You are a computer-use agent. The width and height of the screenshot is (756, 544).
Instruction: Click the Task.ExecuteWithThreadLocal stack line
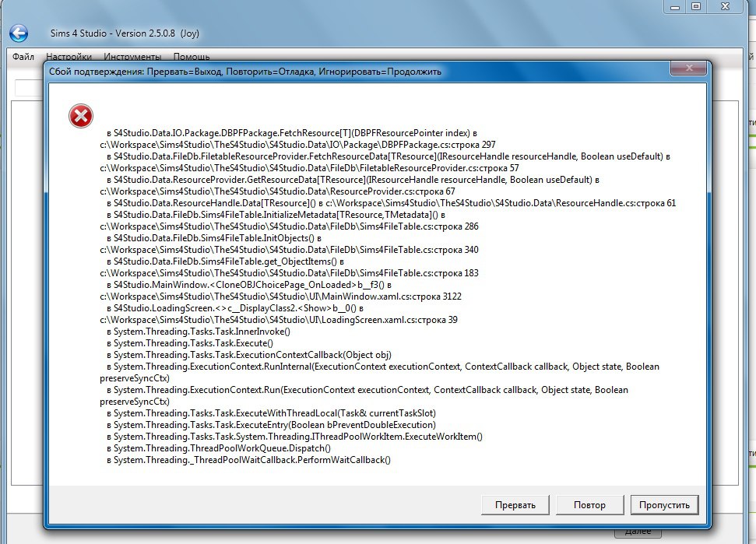[271, 413]
